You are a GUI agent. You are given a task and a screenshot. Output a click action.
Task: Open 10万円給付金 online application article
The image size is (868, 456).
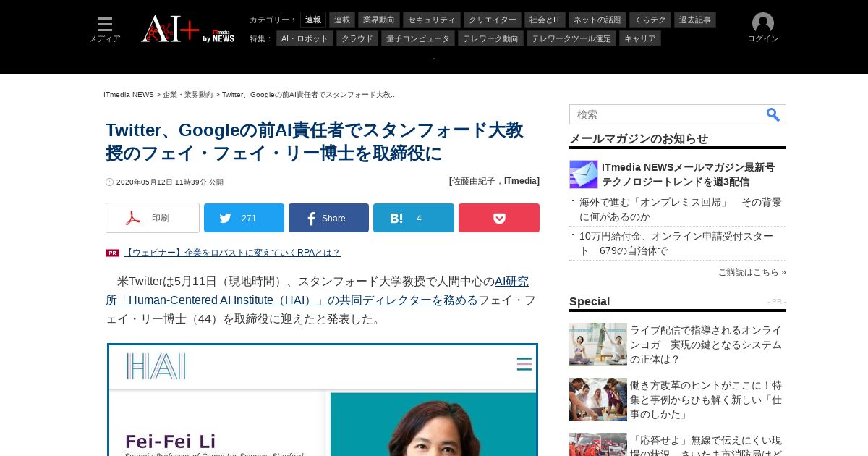point(676,243)
